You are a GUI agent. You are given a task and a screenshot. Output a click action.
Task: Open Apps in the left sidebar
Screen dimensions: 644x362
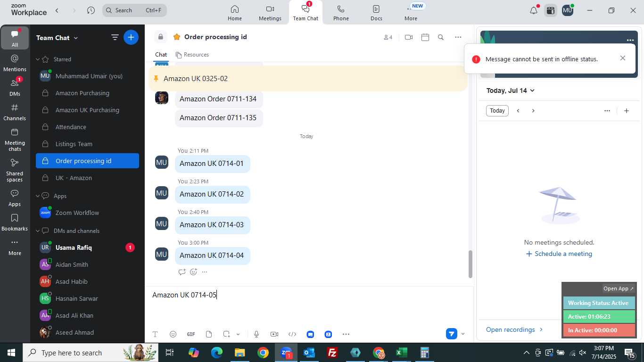point(15,198)
